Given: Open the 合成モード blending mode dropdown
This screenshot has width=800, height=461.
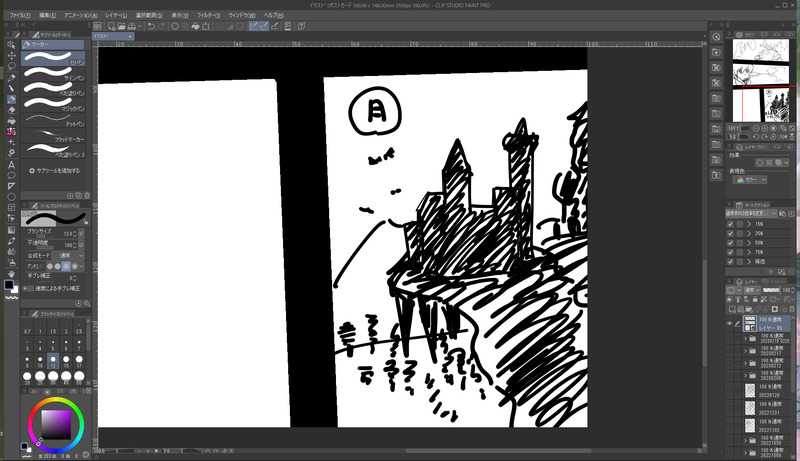Looking at the screenshot, I should 70,255.
